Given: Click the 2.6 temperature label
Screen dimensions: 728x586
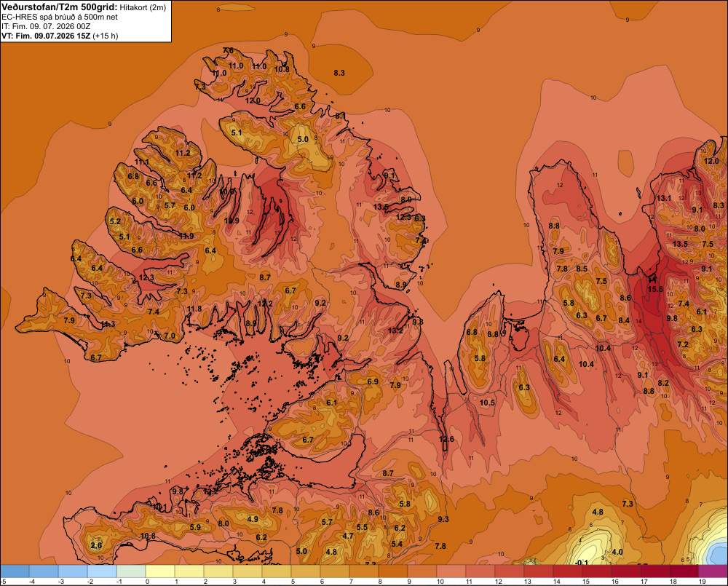Looking at the screenshot, I should [x=96, y=545].
